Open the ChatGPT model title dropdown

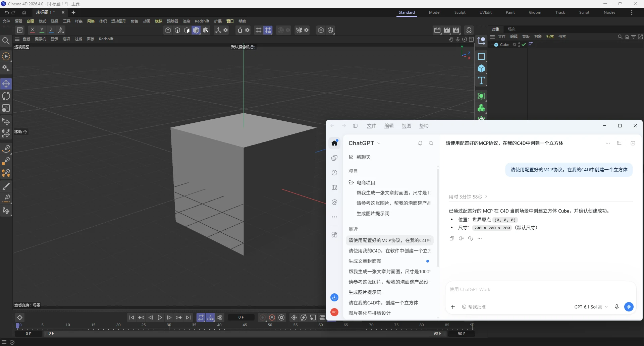[364, 143]
